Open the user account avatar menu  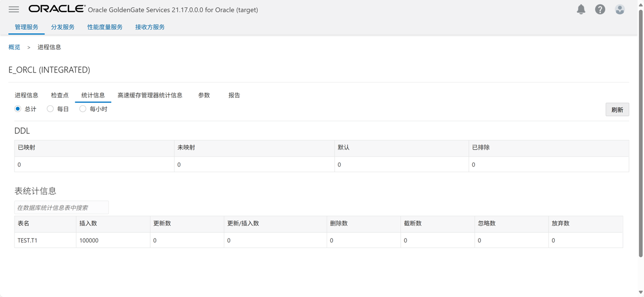[x=619, y=9]
